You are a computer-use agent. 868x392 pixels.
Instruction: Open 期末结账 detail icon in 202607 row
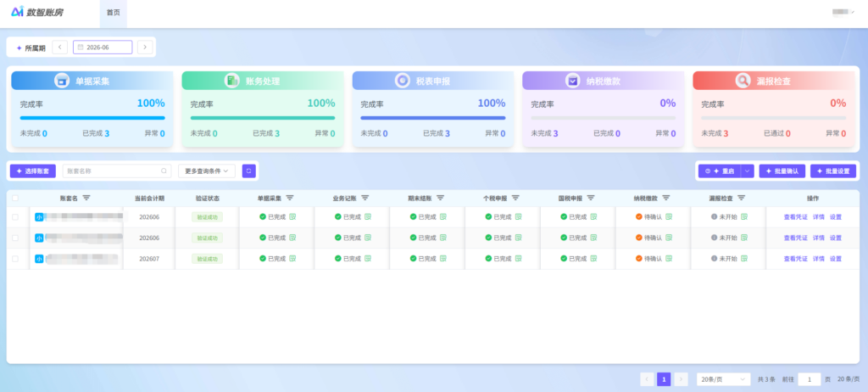442,259
